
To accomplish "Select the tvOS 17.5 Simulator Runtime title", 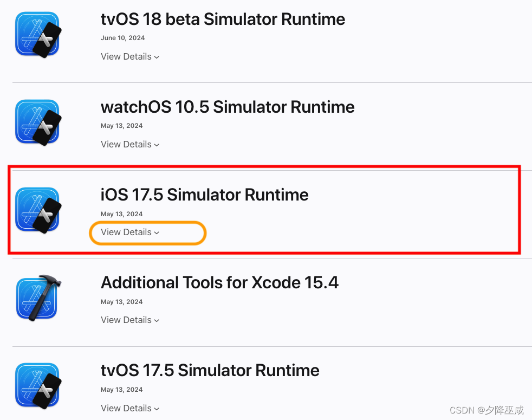I will (x=210, y=370).
